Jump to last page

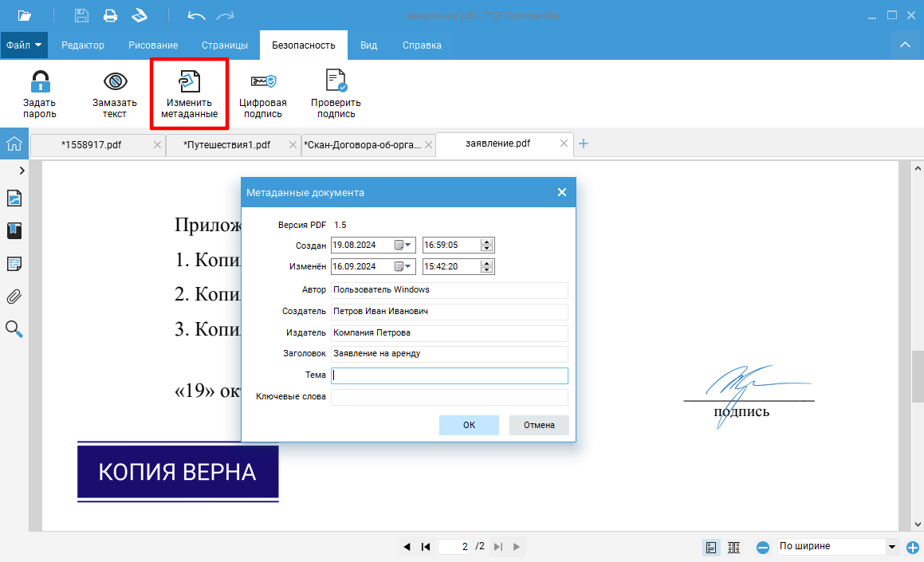tap(498, 547)
